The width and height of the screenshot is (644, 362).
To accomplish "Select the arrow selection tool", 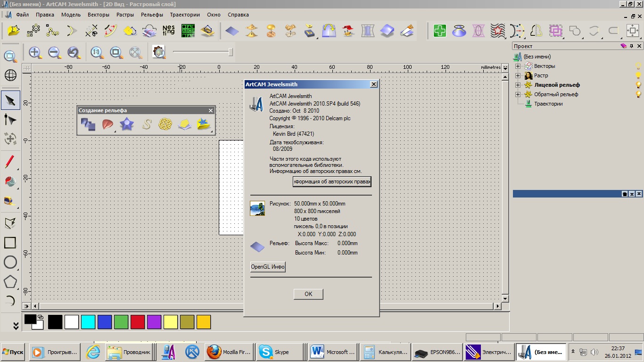I will point(10,100).
